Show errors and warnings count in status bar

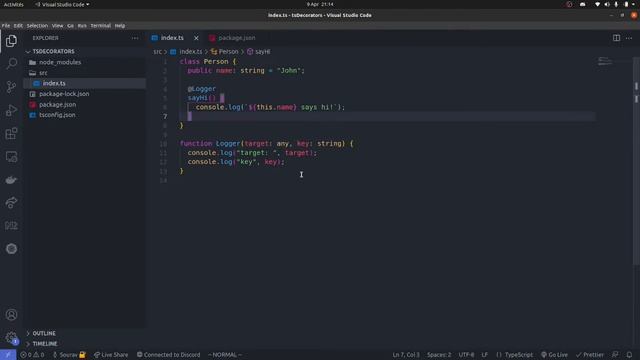pos(32,355)
